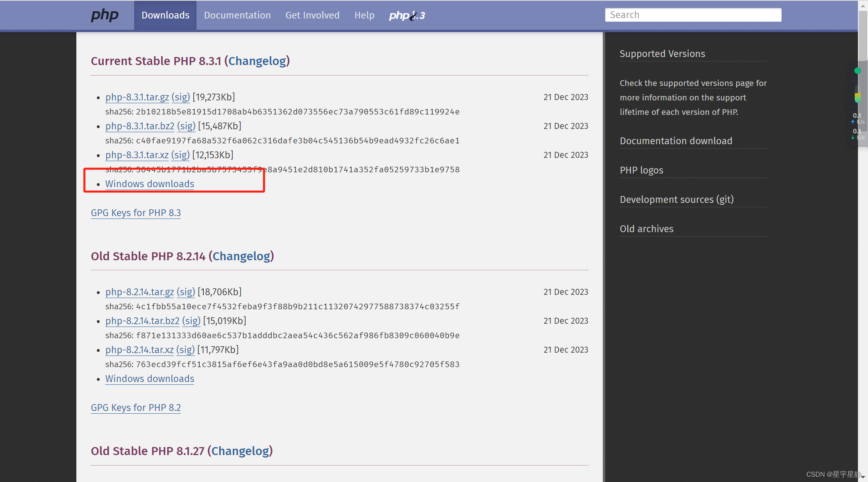Viewport: 868px width, 482px height.
Task: Open Development sources (git) link
Action: pyautogui.click(x=677, y=200)
